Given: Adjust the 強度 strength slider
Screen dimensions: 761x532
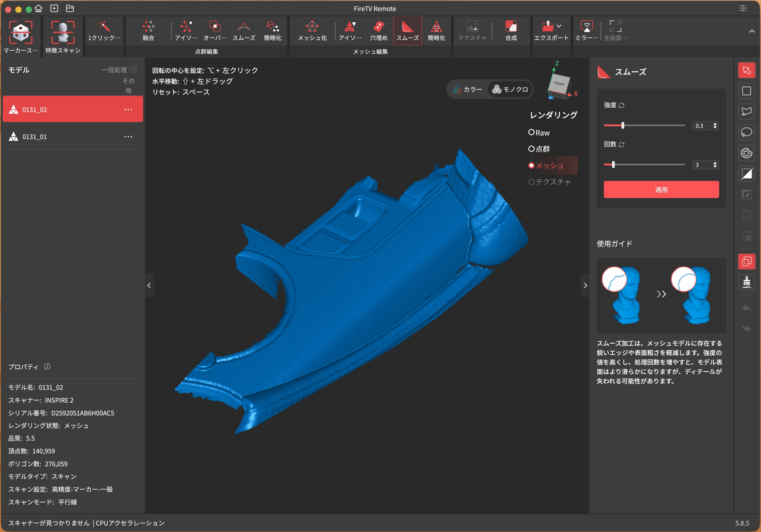Looking at the screenshot, I should tap(622, 125).
